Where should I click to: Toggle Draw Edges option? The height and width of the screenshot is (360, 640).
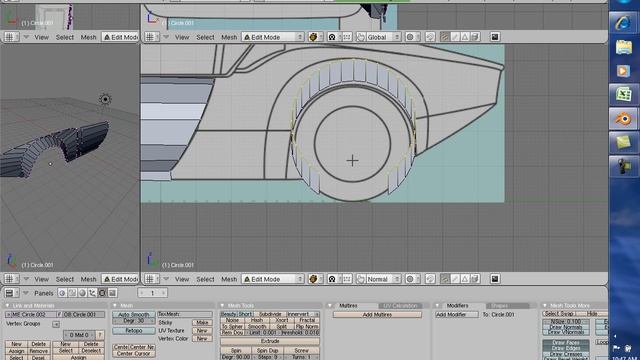pos(566,348)
